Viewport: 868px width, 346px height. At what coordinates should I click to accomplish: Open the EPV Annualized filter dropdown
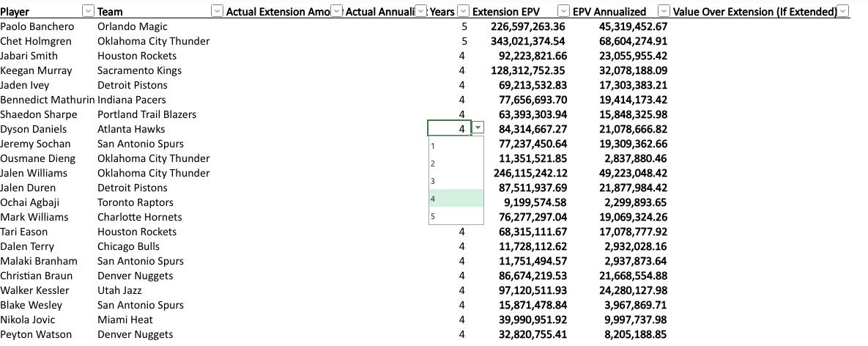664,11
